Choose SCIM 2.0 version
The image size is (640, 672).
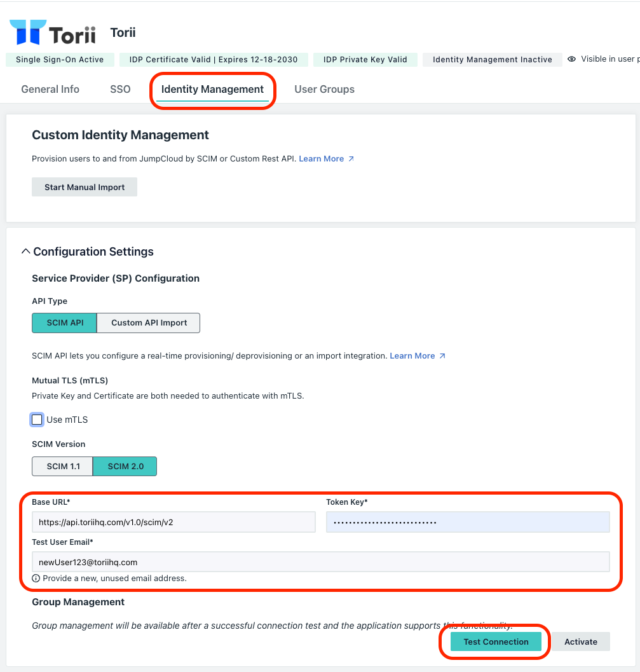click(x=125, y=466)
